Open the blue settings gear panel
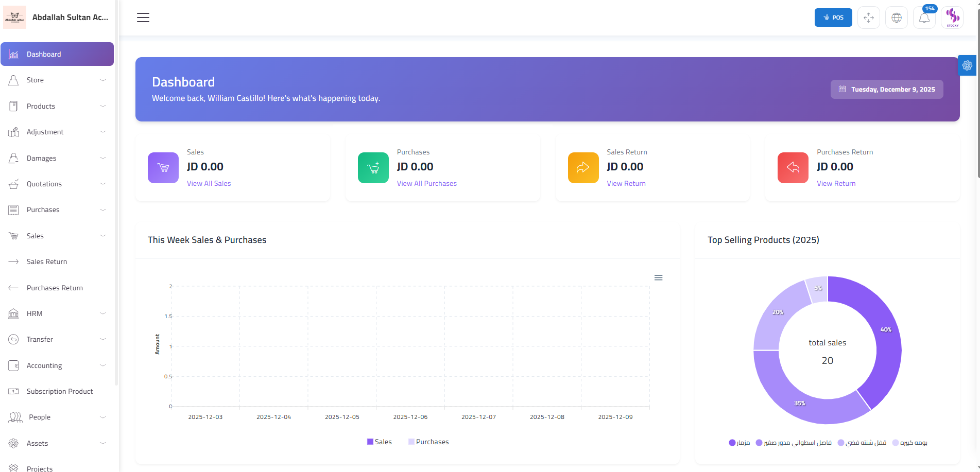This screenshot has height=472, width=980. click(967, 65)
